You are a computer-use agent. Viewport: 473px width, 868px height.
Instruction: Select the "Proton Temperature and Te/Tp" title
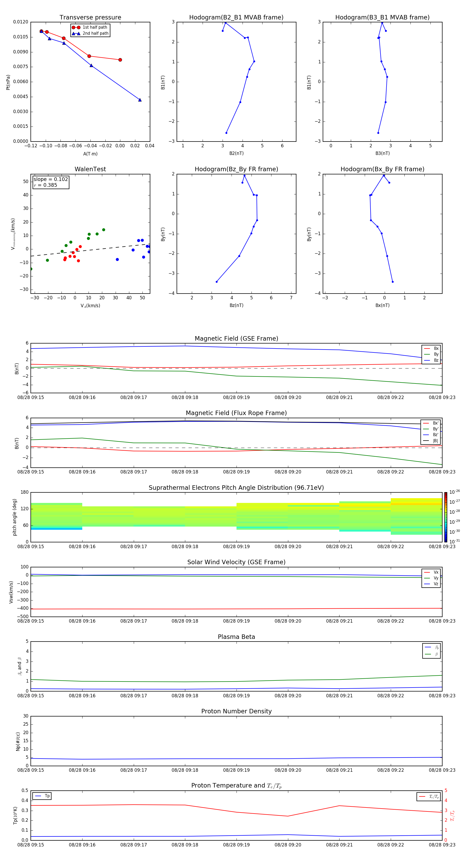(236, 786)
